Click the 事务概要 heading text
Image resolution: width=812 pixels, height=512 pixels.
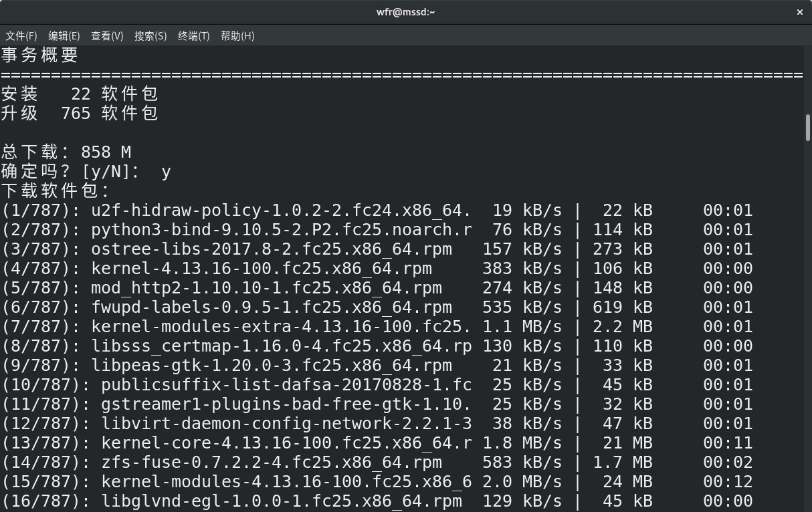(x=40, y=55)
